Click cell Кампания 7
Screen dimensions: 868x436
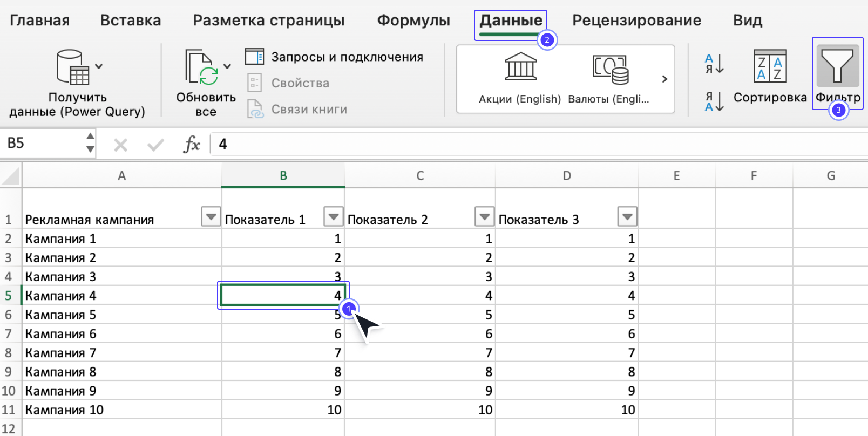click(x=122, y=353)
